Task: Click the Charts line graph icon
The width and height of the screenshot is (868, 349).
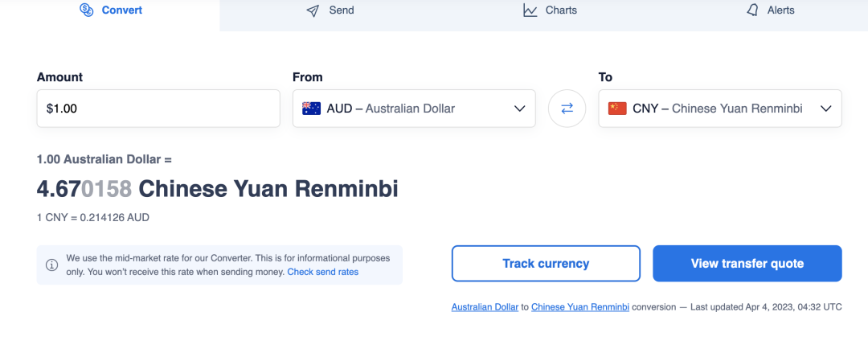Action: (530, 10)
